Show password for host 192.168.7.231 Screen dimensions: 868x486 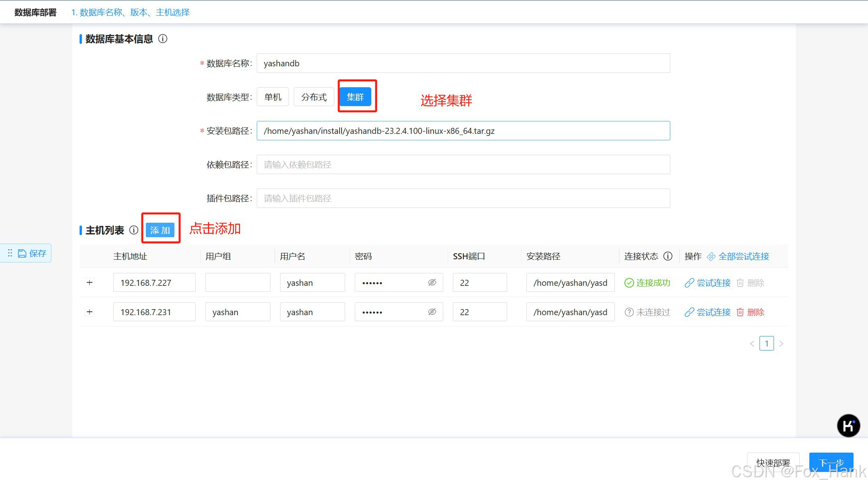click(432, 312)
